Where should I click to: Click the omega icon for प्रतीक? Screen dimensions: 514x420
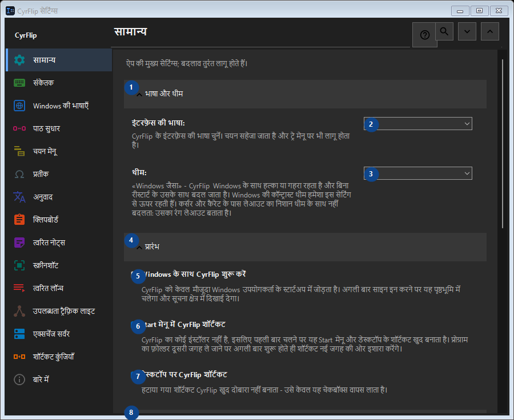point(19,174)
